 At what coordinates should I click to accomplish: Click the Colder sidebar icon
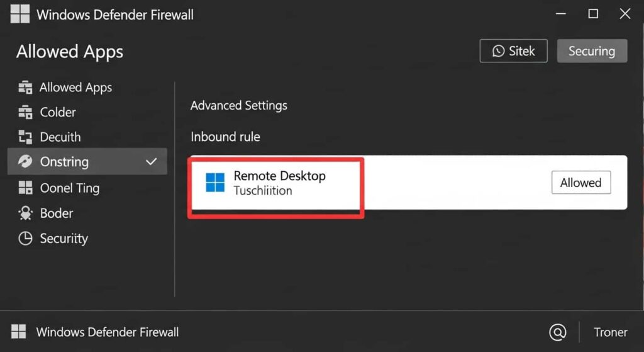25,112
